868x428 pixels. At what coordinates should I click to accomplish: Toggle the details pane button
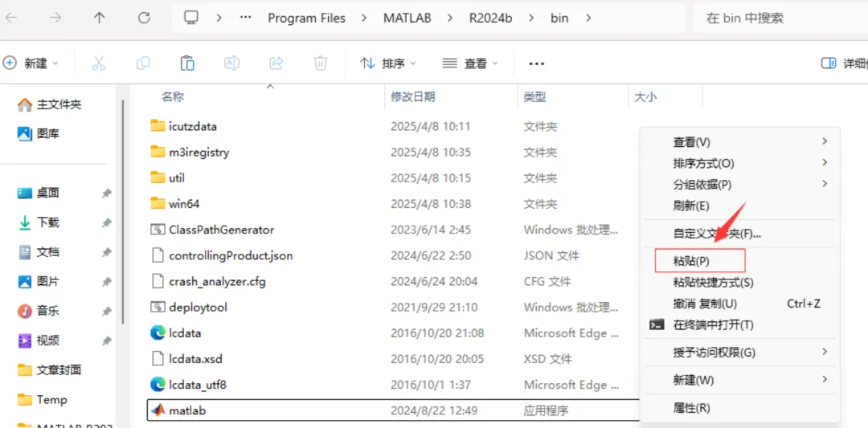[844, 63]
